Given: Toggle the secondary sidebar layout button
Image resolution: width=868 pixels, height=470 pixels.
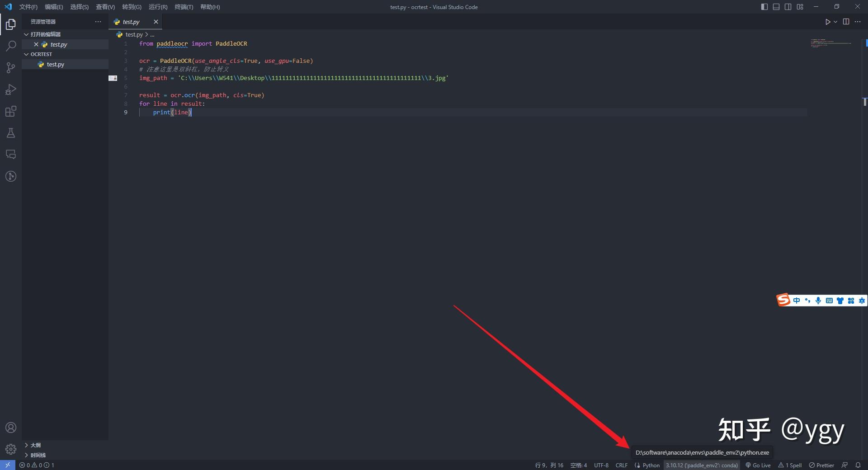Looking at the screenshot, I should tap(788, 7).
